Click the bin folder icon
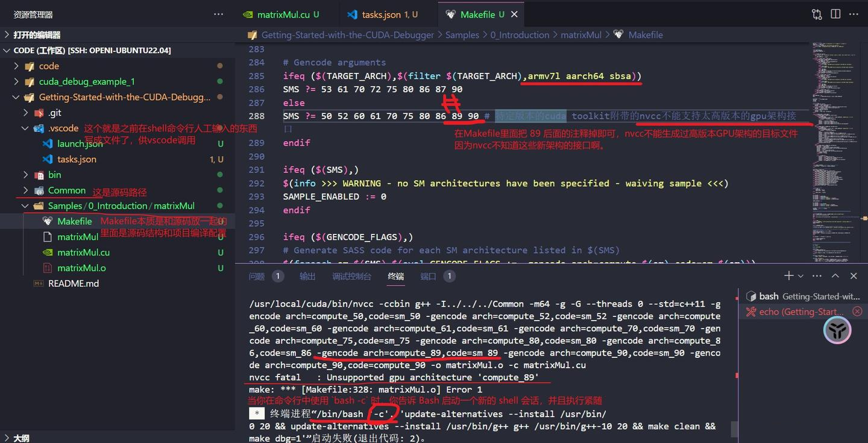 [x=39, y=175]
